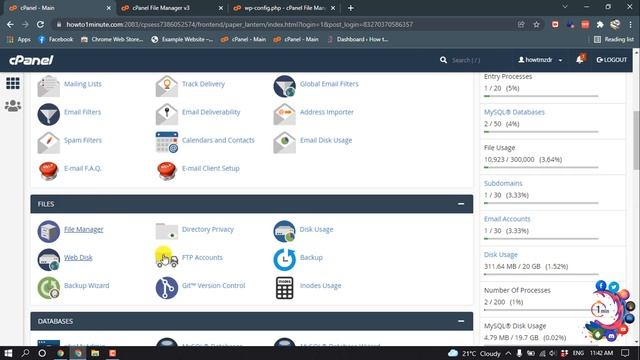Open the Subdomains statistics link

pyautogui.click(x=503, y=183)
